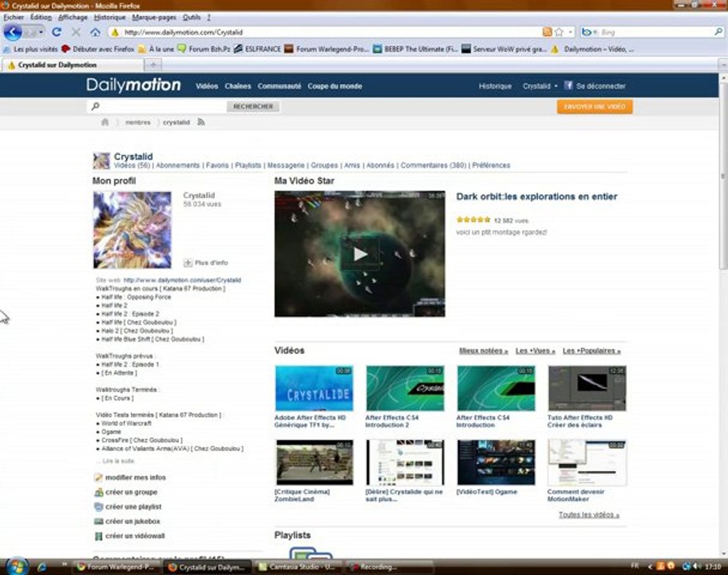Click the page vertical scrollbar thumb

click(723, 175)
